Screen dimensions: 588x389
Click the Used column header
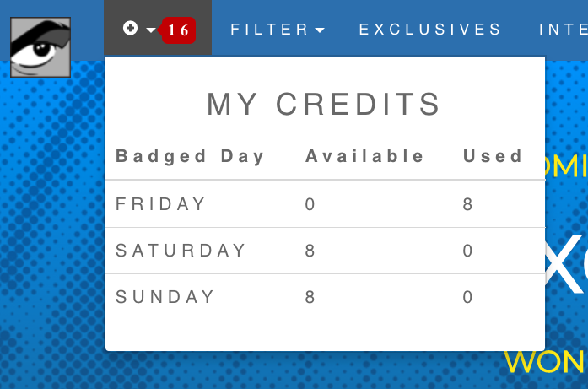click(493, 156)
